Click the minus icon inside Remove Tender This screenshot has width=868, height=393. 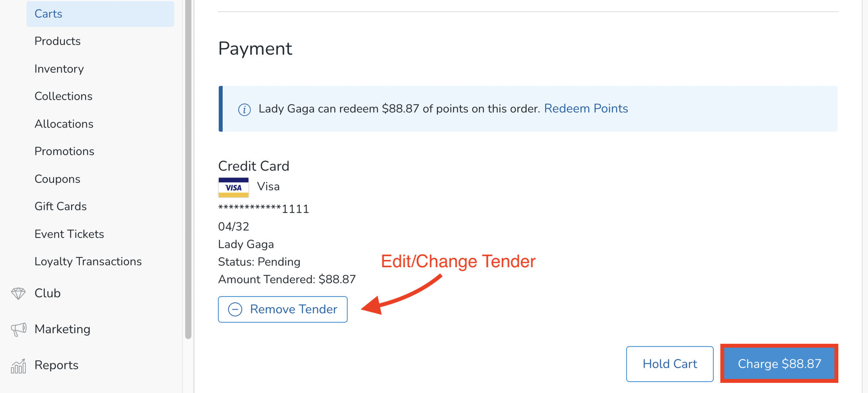(x=235, y=309)
